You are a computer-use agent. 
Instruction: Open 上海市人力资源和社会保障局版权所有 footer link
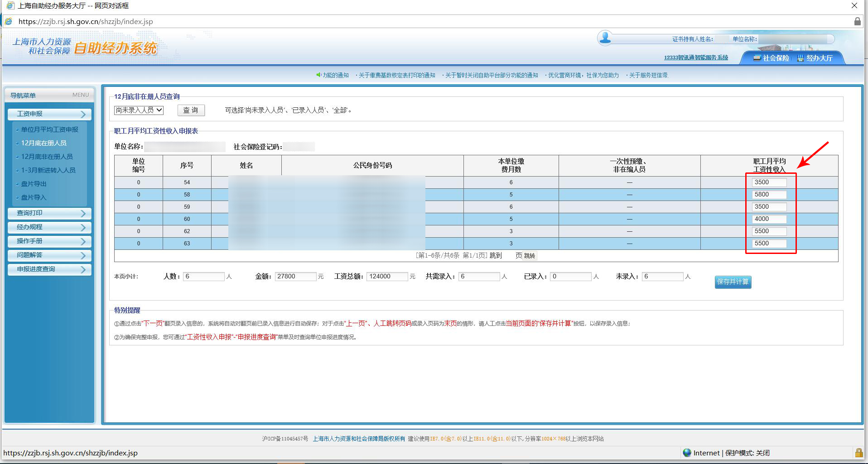coord(359,439)
